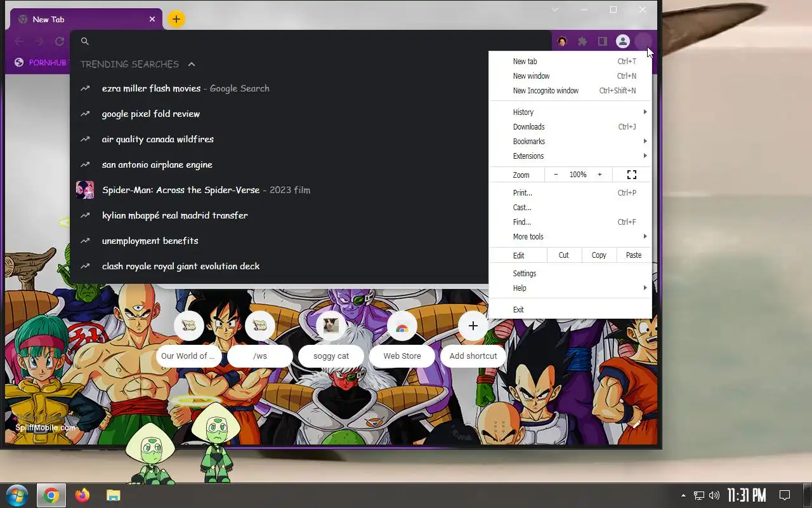Click the Chrome icon in the taskbar
Viewport: 812px width, 508px height.
pyautogui.click(x=51, y=495)
